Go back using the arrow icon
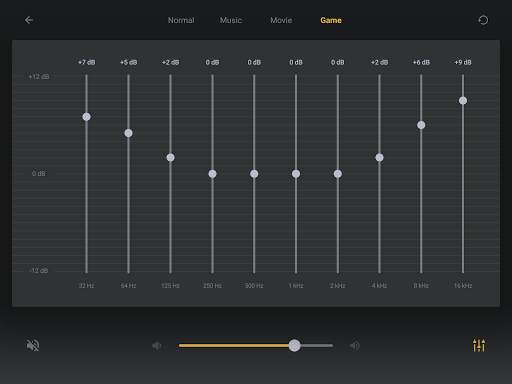The width and height of the screenshot is (512, 384). click(x=29, y=20)
